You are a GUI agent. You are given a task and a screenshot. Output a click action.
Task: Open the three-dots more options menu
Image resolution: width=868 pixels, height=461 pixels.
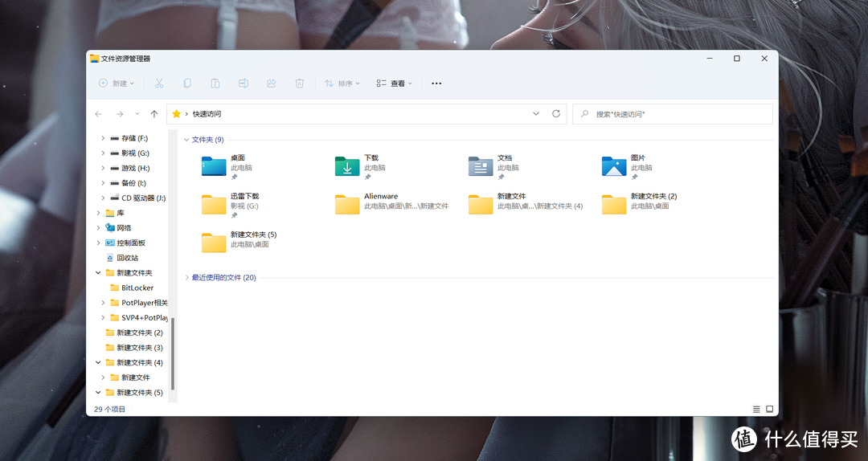(436, 84)
